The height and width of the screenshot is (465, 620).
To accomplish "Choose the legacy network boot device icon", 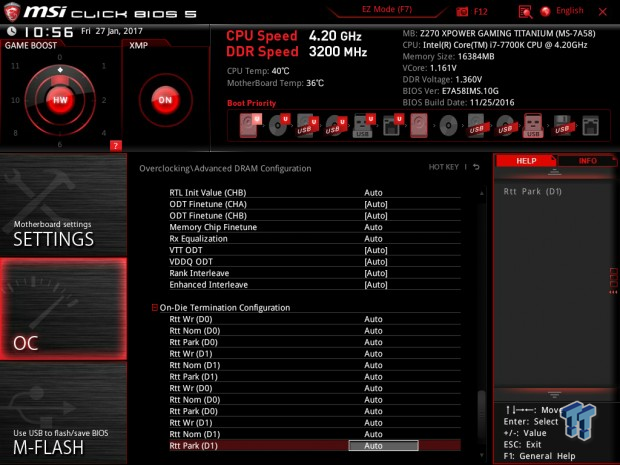I will pos(590,126).
